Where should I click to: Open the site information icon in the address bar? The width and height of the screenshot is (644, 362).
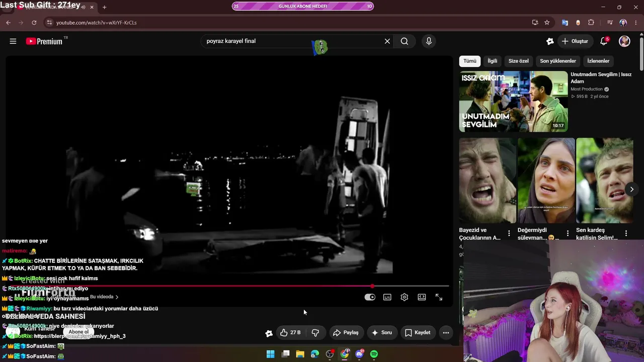tap(49, 23)
